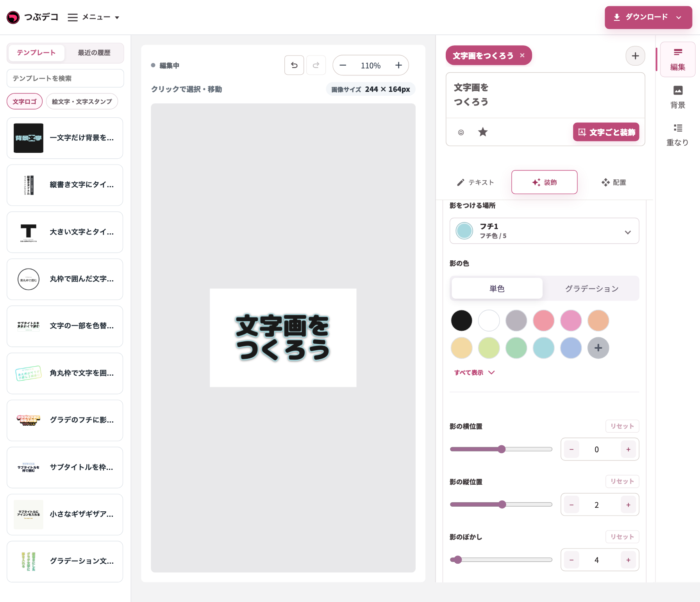The width and height of the screenshot is (700, 602).
Task: Open the ダウンロード dropdown button
Action: [x=648, y=17]
